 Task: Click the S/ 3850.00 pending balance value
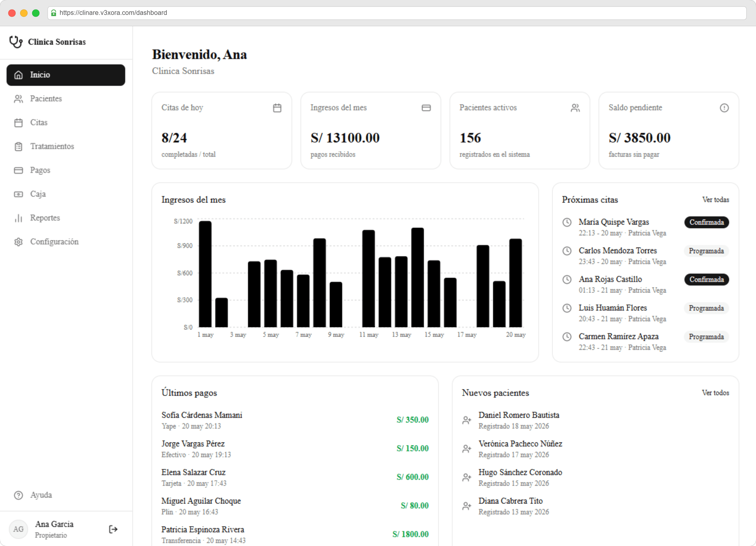pyautogui.click(x=639, y=138)
